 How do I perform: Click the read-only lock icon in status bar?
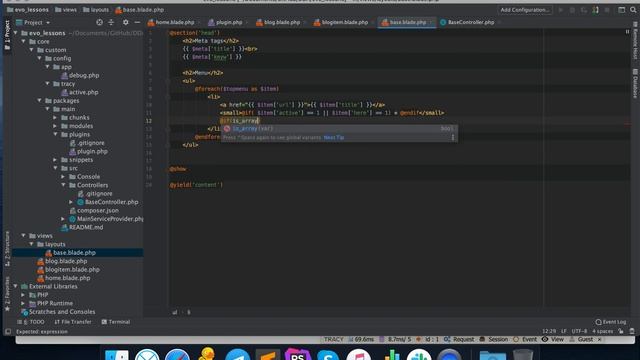pyautogui.click(x=621, y=331)
